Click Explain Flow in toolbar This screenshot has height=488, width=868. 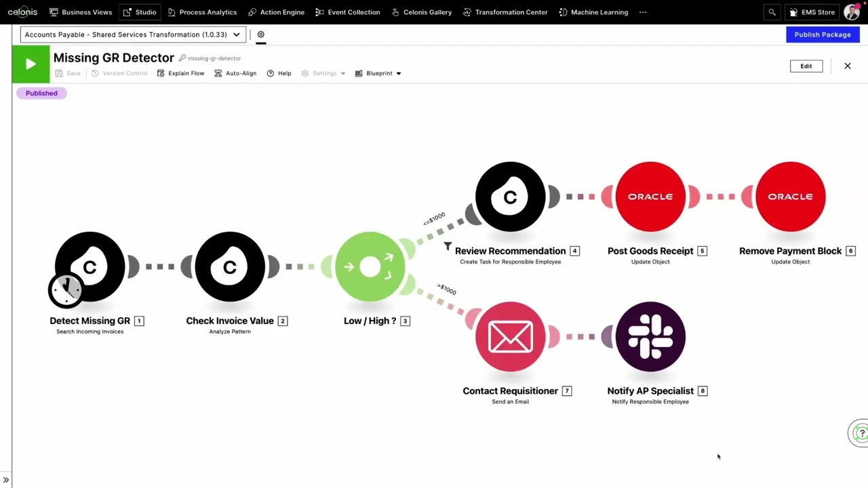coord(180,73)
